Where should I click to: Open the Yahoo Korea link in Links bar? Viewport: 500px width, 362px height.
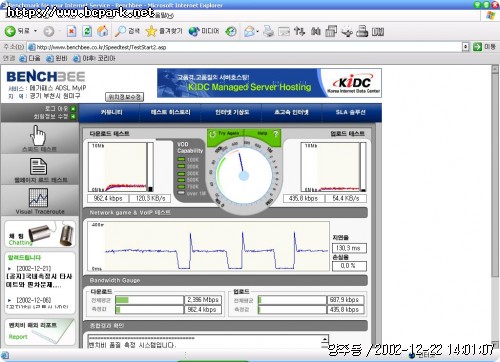click(x=94, y=58)
